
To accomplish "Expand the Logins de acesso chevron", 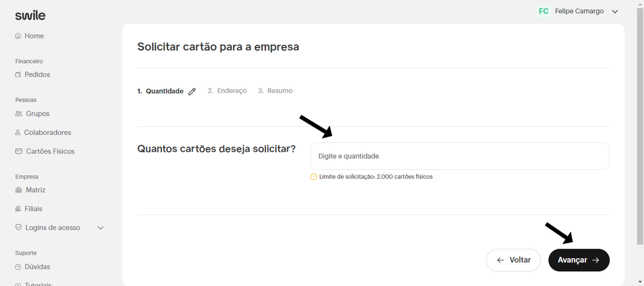I will [x=100, y=228].
